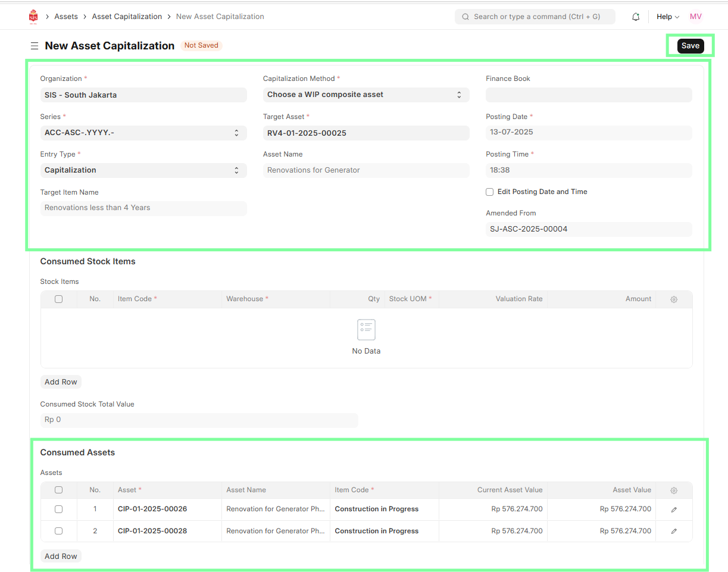Screen dimensions: 728x572
Task: Select all rows in Stock Items table
Action: pos(58,299)
